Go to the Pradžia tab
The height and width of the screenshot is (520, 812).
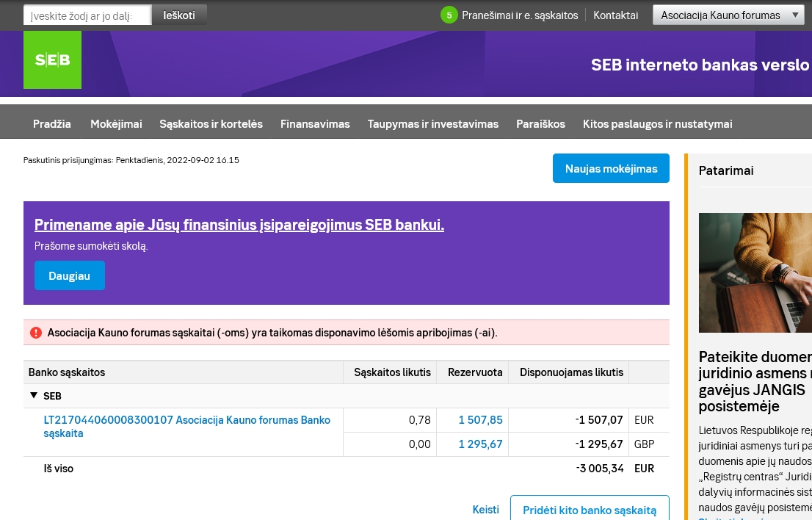coord(52,124)
